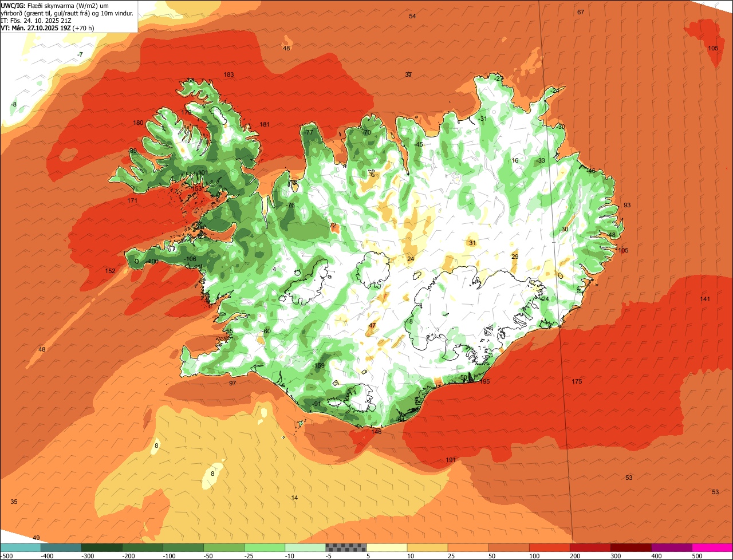Click the value 55 on the map
Viewport: 733px width, 560px height.
pyautogui.click(x=229, y=332)
